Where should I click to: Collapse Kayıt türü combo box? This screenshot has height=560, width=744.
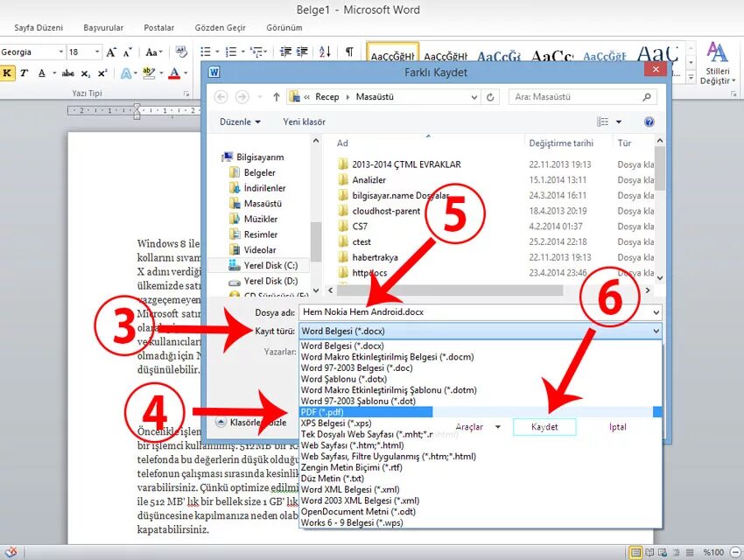[656, 331]
